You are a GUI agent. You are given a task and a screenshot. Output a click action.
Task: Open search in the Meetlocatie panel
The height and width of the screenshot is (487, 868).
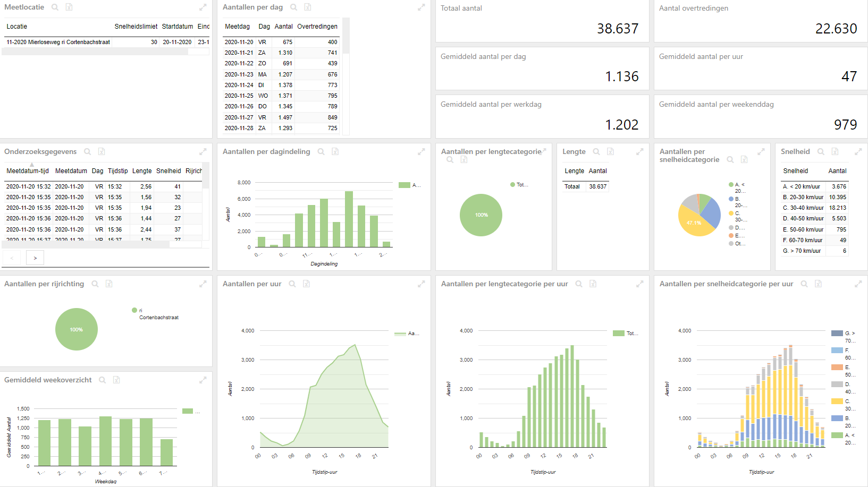(x=55, y=7)
